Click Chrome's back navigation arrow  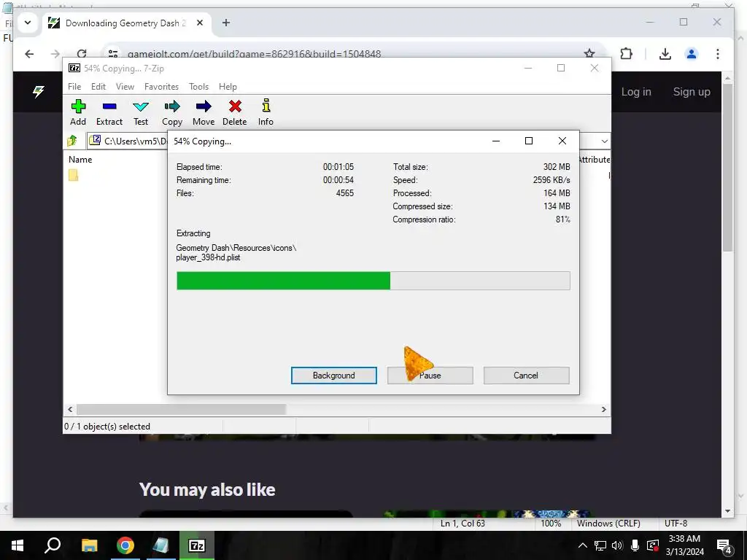(29, 54)
